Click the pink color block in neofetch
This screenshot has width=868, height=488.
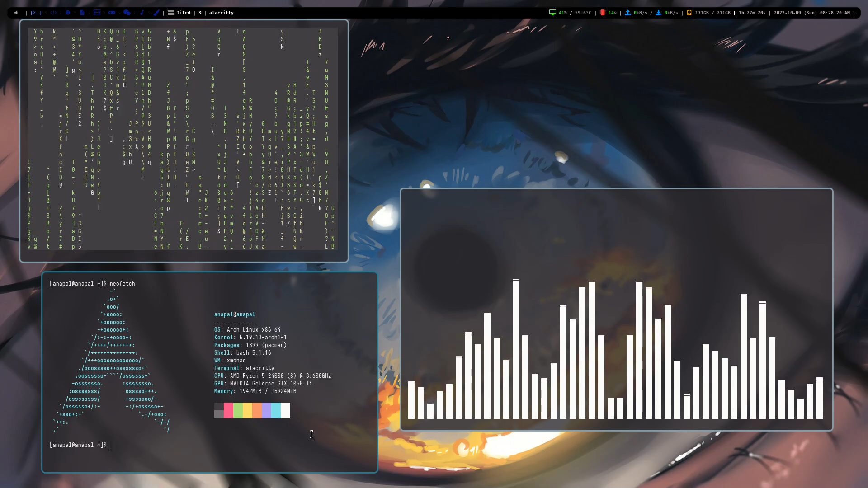228,410
